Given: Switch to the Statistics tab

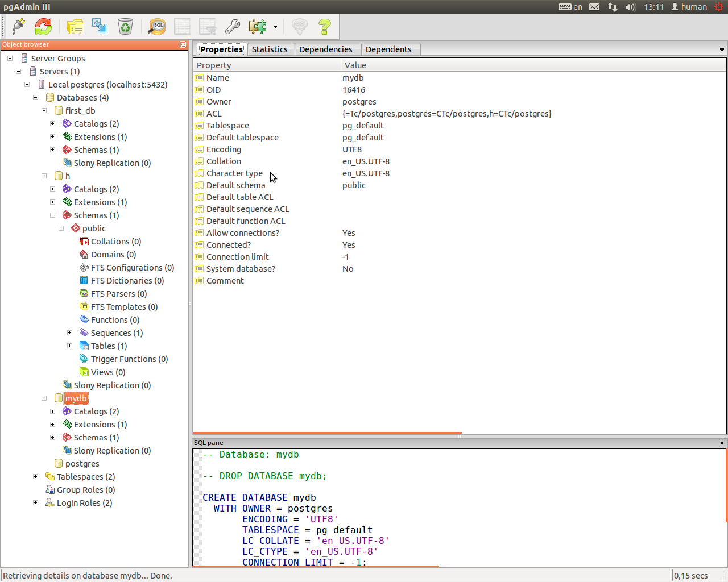Looking at the screenshot, I should 270,49.
